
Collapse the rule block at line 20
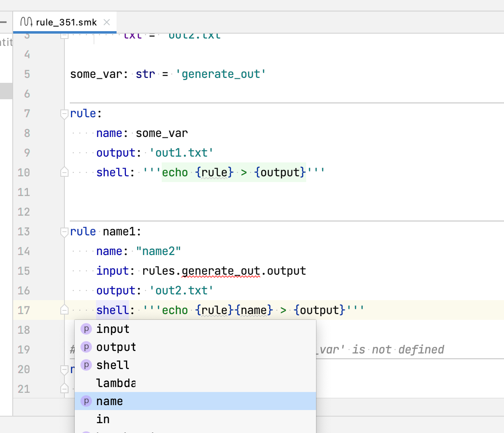tap(64, 369)
